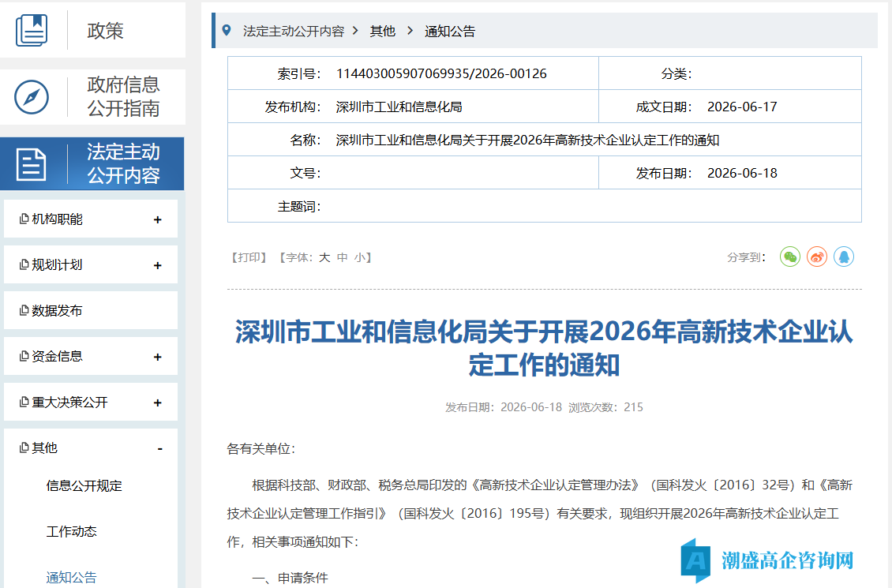Screen dimensions: 892x588
Task: Set font size to 小
Action: pos(359,257)
